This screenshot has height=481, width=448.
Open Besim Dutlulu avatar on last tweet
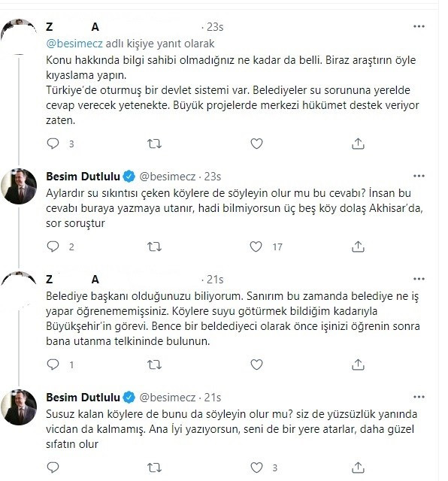tap(19, 407)
